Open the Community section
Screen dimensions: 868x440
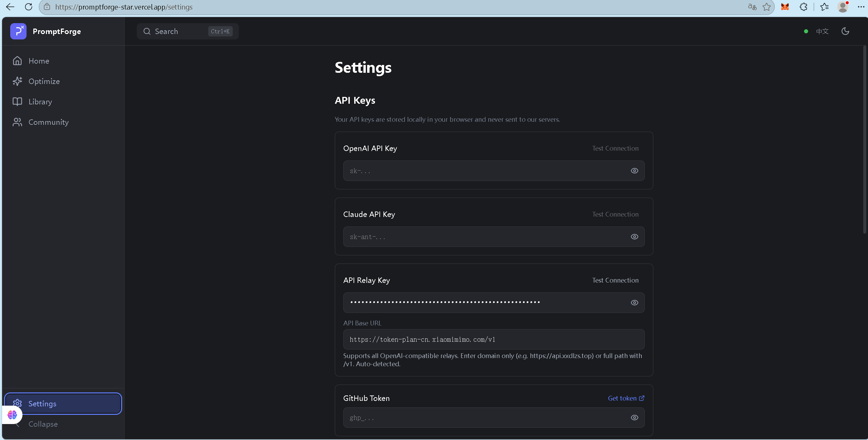coord(63,122)
